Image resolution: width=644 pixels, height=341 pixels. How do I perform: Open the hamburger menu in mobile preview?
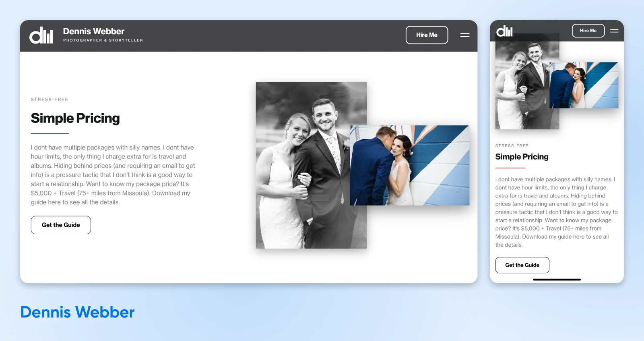coord(614,31)
